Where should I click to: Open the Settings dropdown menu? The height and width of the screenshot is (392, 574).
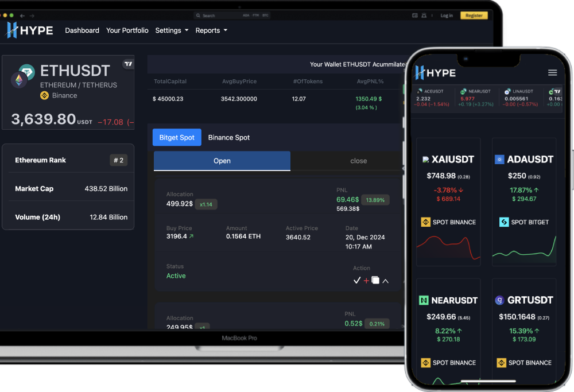pyautogui.click(x=172, y=30)
